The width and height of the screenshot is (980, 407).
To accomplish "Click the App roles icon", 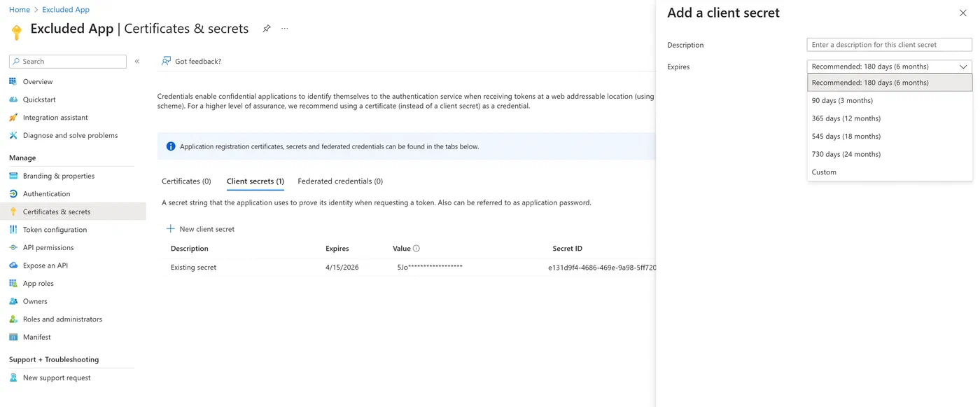I will (13, 283).
